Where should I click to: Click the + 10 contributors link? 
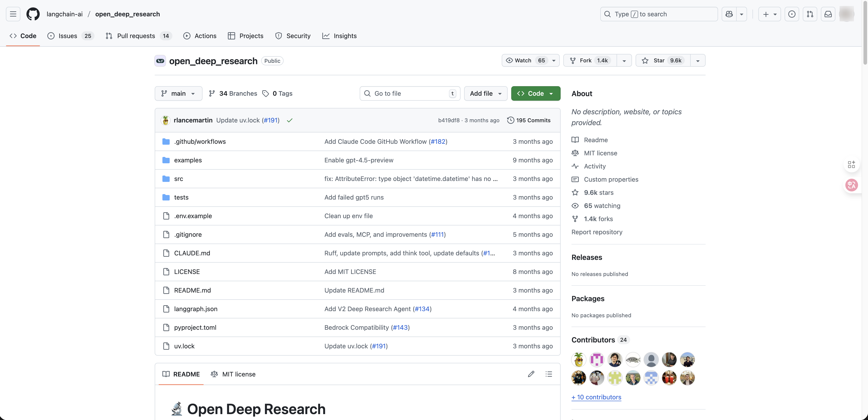596,397
